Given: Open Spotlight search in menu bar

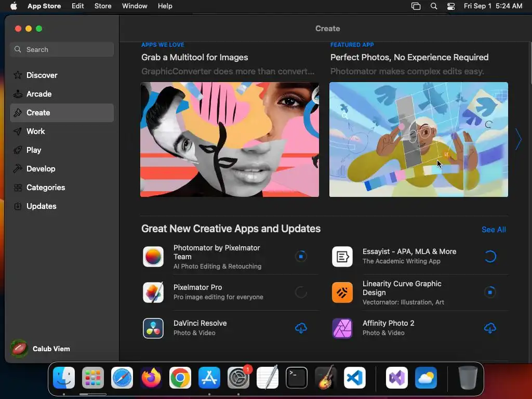Looking at the screenshot, I should (x=434, y=6).
